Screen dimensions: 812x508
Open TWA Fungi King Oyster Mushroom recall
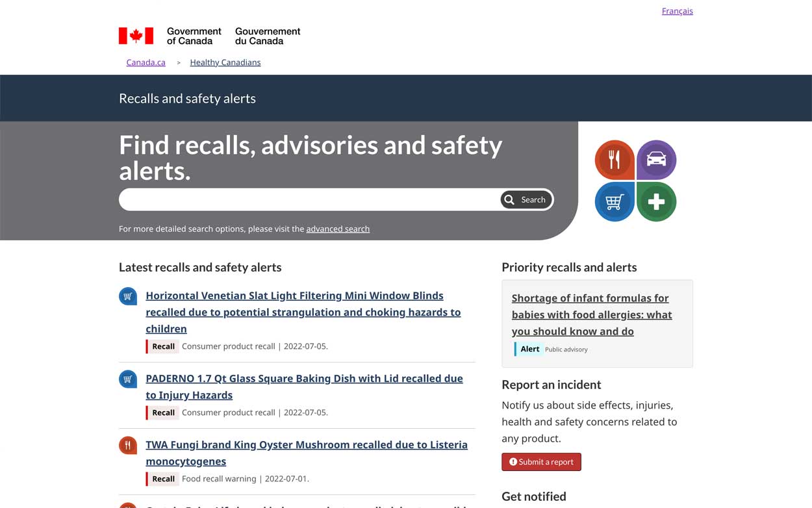click(x=307, y=453)
